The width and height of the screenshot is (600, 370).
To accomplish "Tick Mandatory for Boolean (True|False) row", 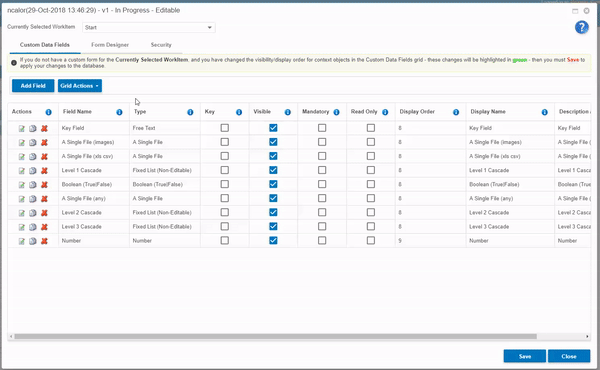I will click(322, 184).
